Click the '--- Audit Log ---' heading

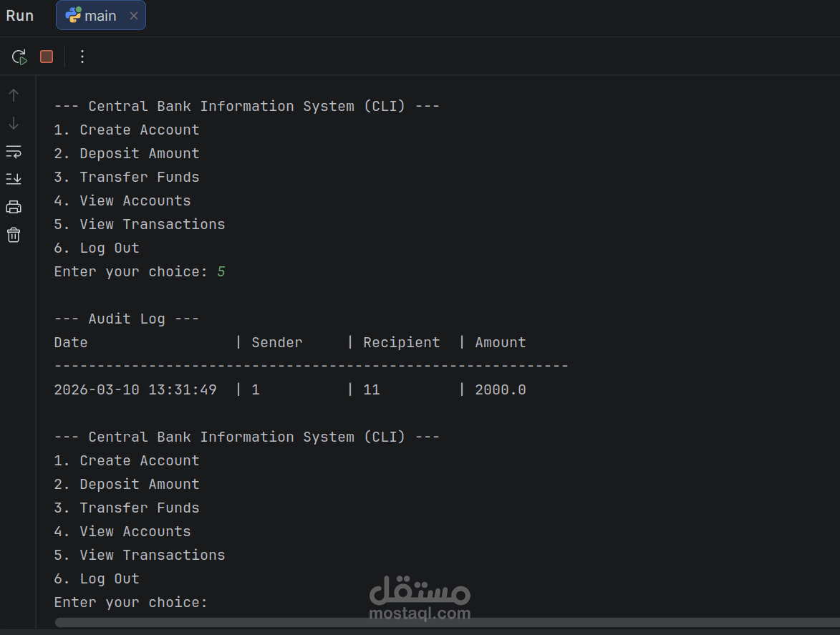(x=127, y=319)
